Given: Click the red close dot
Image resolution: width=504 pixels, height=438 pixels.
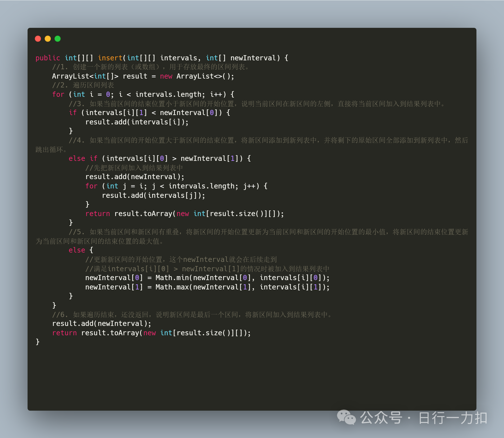Looking at the screenshot, I should [38, 39].
